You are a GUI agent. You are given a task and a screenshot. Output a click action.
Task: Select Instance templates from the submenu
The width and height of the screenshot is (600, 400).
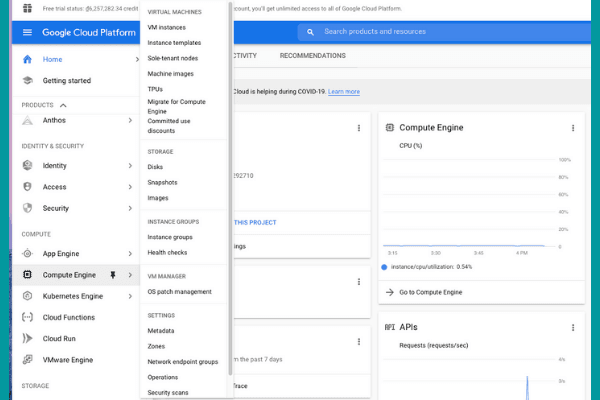pyautogui.click(x=174, y=43)
